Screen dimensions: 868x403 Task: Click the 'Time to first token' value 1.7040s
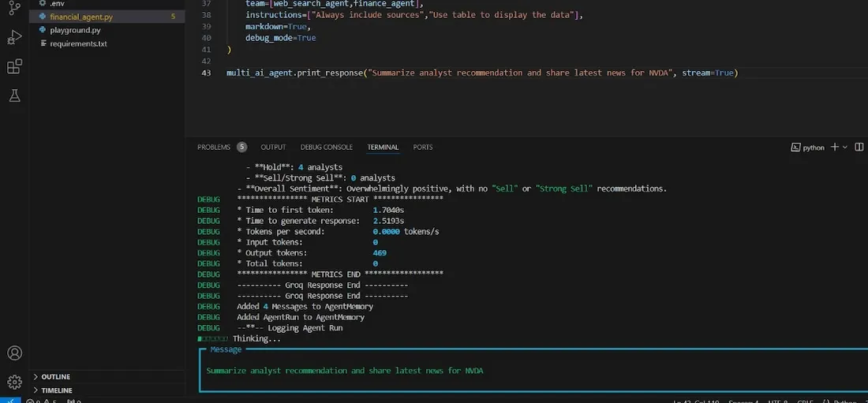[388, 211]
